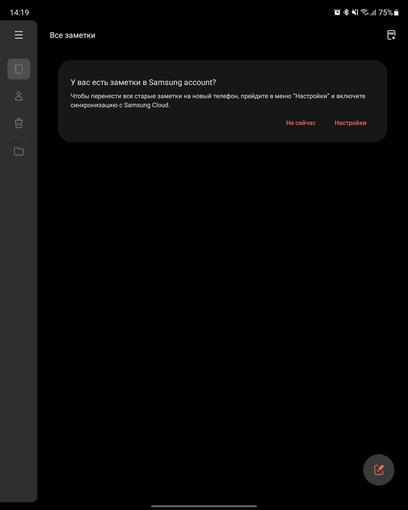Tap the 75% battery indicator

(388, 13)
